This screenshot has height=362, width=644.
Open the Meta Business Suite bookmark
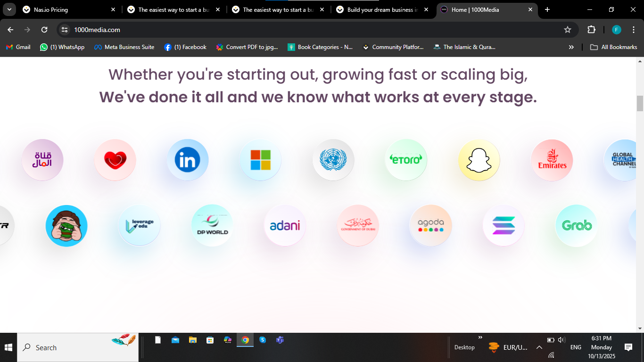[124, 47]
